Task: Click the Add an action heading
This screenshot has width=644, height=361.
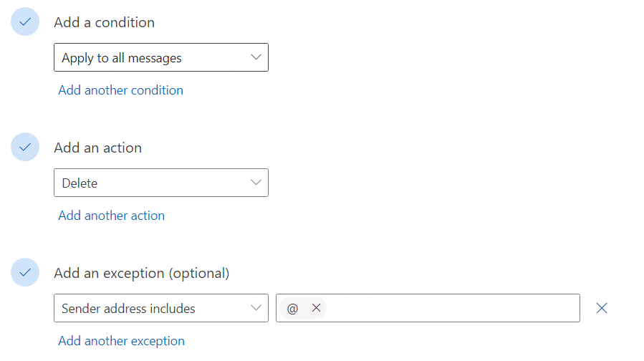Action: (97, 148)
